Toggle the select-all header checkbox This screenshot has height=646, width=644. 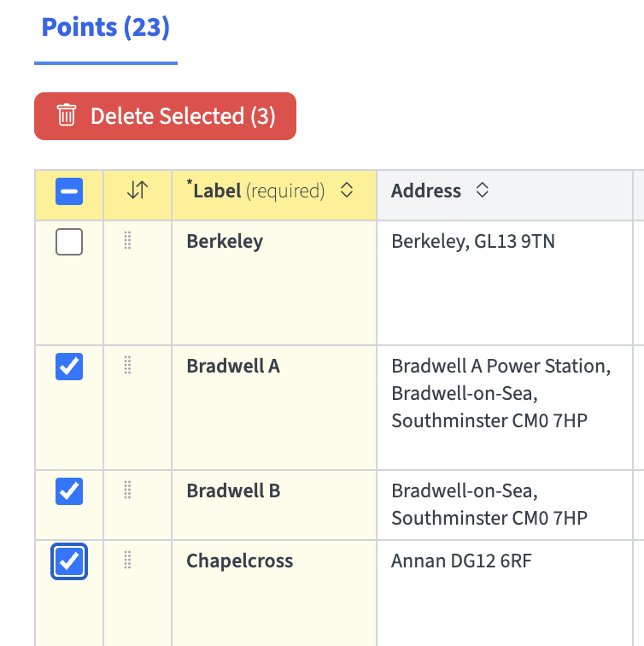click(x=69, y=191)
